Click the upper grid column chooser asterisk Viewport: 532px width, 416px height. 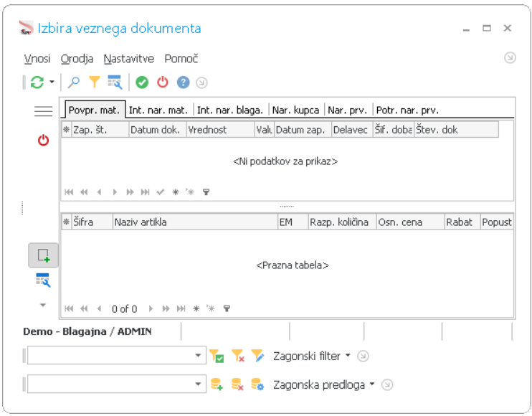[66, 130]
